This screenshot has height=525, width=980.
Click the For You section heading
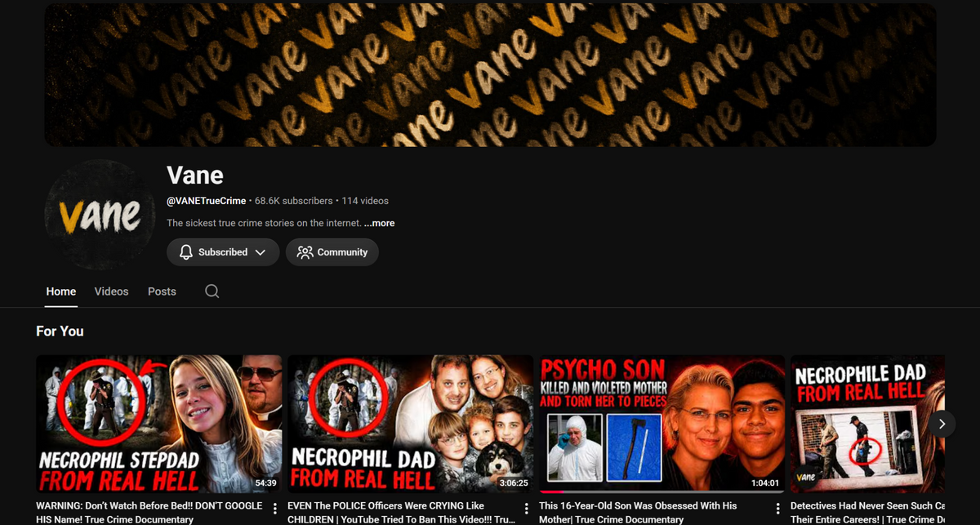coord(60,331)
